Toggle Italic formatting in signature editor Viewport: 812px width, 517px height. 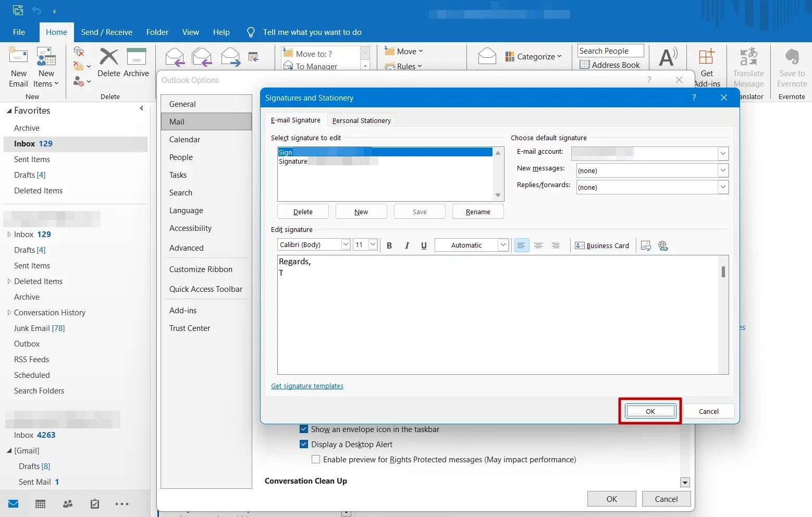(x=407, y=245)
